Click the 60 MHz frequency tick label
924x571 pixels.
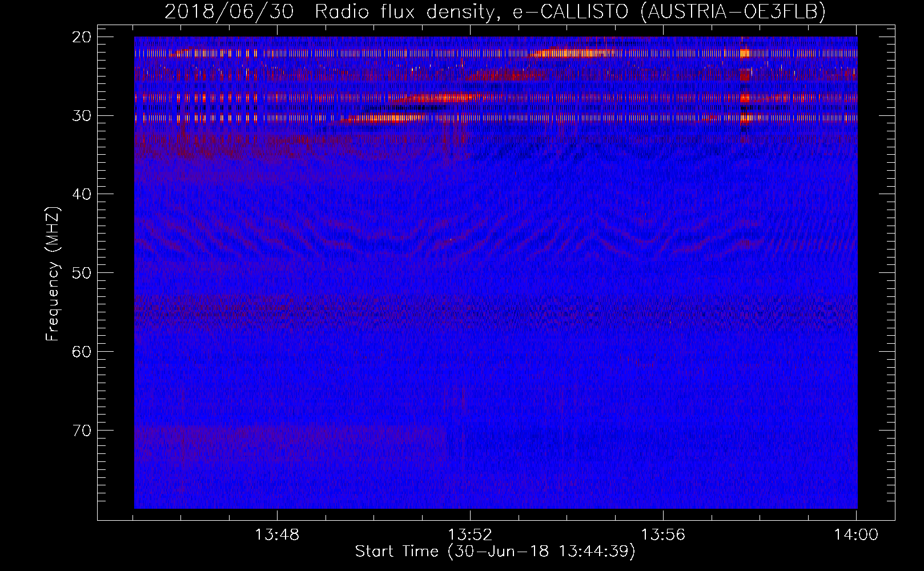pyautogui.click(x=82, y=351)
